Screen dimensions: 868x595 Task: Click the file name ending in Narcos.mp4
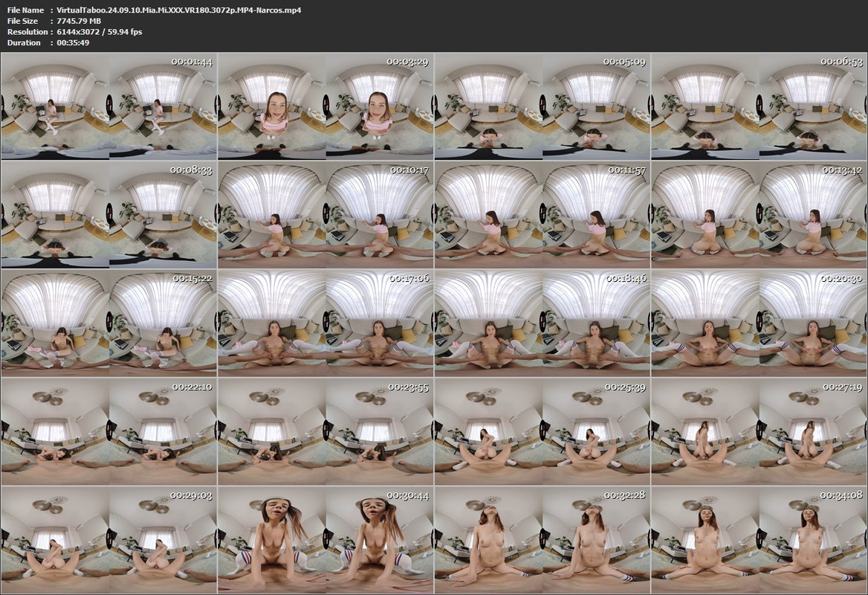point(179,10)
